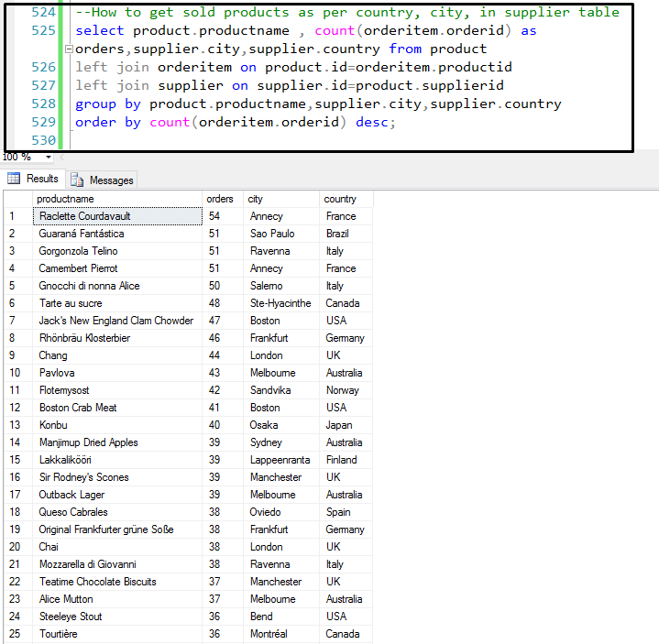Select the Rhönbräu Klosterbier cell
The height and width of the screenshot is (644, 659).
[x=117, y=338]
